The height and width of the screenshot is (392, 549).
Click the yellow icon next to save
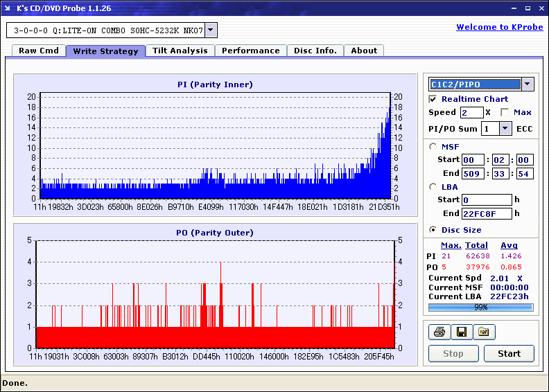pos(484,332)
